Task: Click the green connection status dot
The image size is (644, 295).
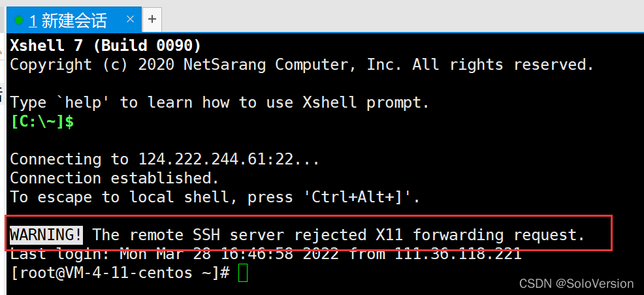Action: pyautogui.click(x=18, y=21)
